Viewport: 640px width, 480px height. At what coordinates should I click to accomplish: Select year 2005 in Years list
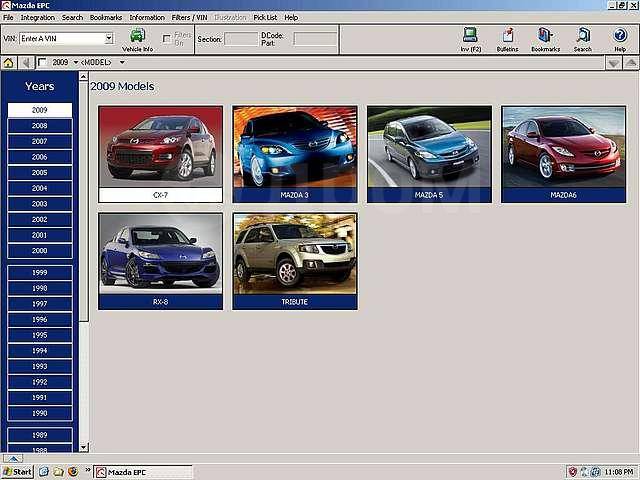[40, 172]
